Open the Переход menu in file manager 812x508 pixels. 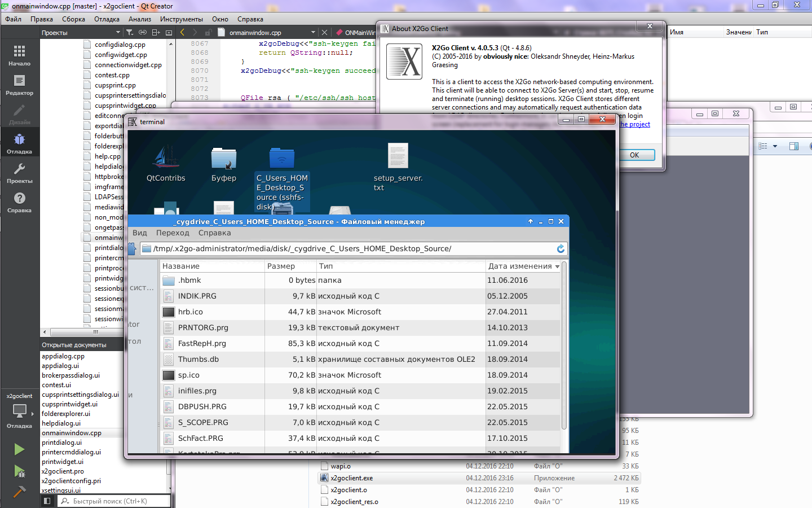[173, 233]
